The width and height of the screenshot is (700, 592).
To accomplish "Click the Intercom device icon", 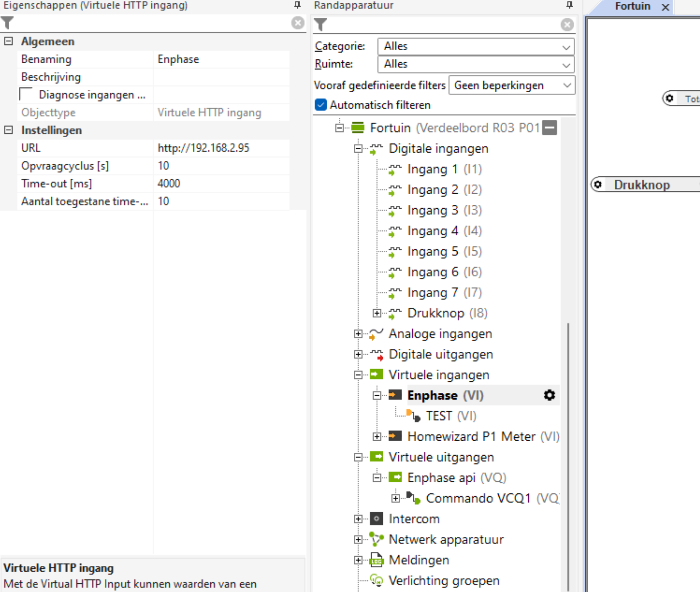I will (x=376, y=519).
